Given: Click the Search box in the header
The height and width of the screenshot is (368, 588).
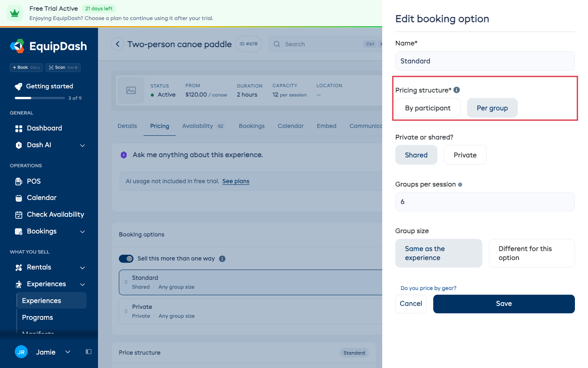Looking at the screenshot, I should point(325,44).
